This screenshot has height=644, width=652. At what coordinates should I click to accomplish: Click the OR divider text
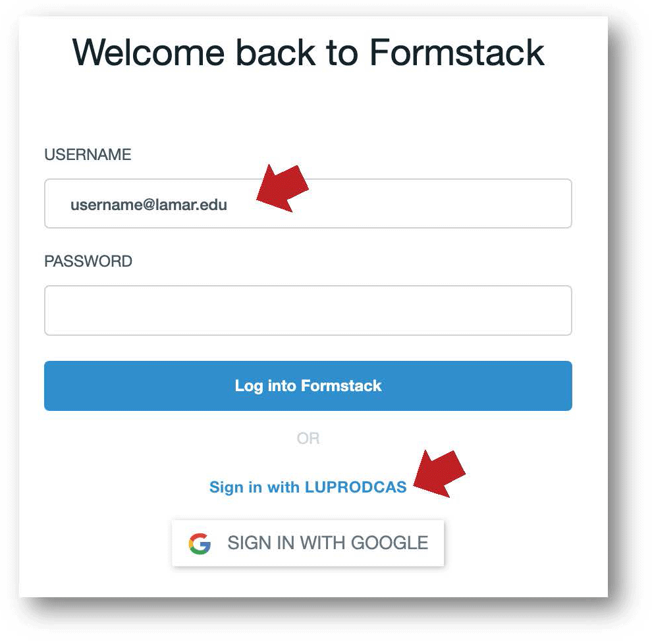click(x=308, y=439)
